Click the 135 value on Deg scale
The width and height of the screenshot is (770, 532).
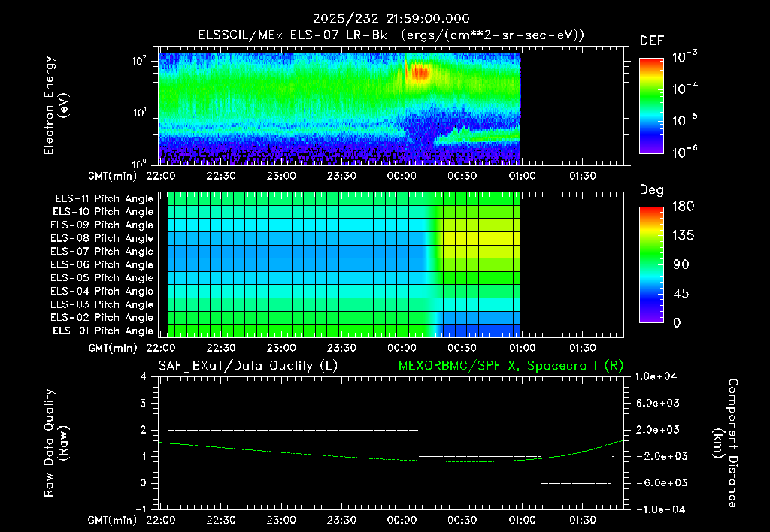[x=683, y=236]
